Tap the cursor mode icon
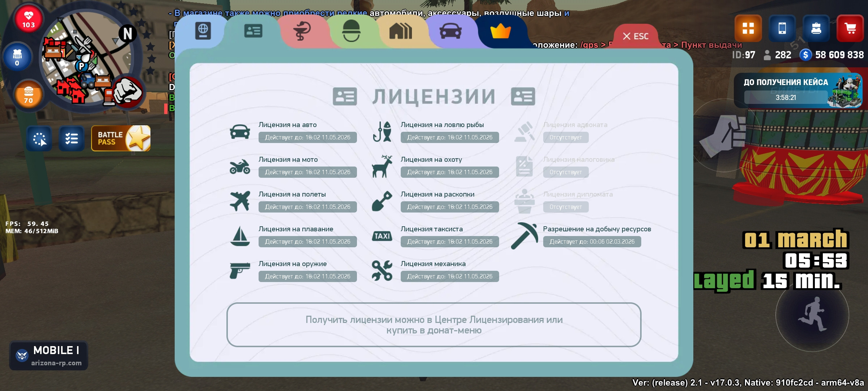Viewport: 868px width, 391px height. pyautogui.click(x=39, y=139)
